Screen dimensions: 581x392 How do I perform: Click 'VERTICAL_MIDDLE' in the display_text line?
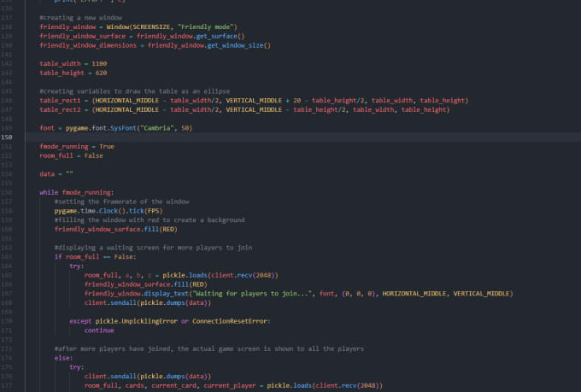coord(481,294)
